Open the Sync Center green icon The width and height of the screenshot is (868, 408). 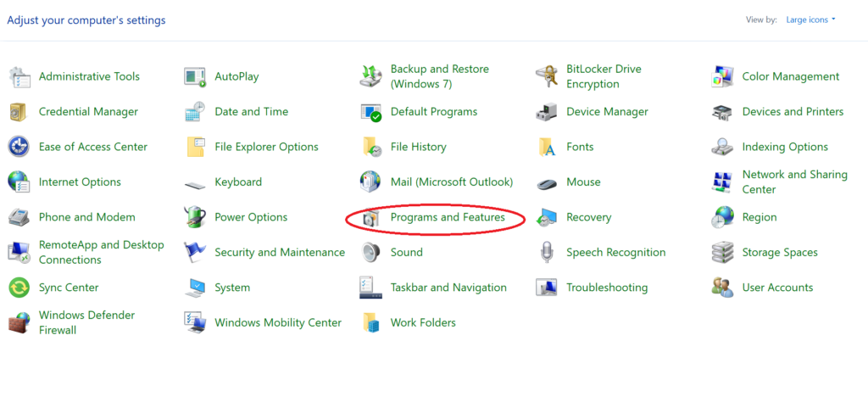19,288
